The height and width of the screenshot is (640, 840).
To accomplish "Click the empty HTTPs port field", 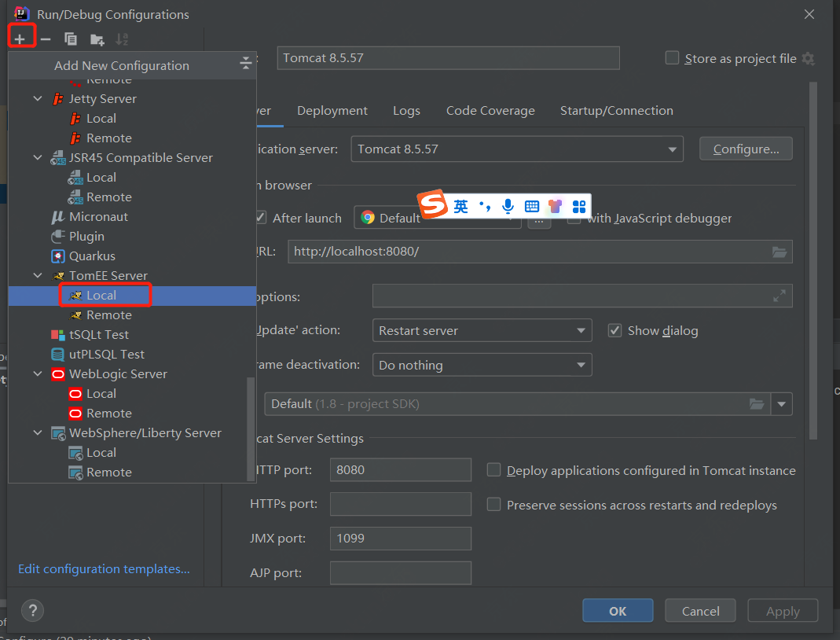I will point(401,505).
